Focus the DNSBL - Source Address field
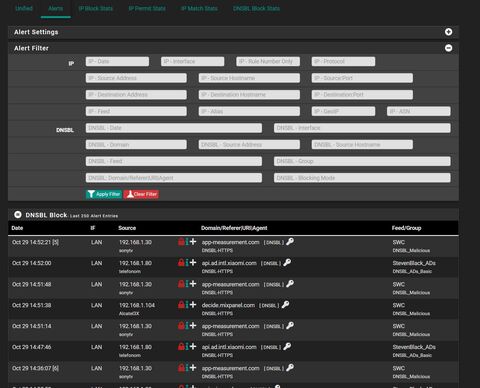Viewport: 480px width, 388px height. (x=249, y=145)
